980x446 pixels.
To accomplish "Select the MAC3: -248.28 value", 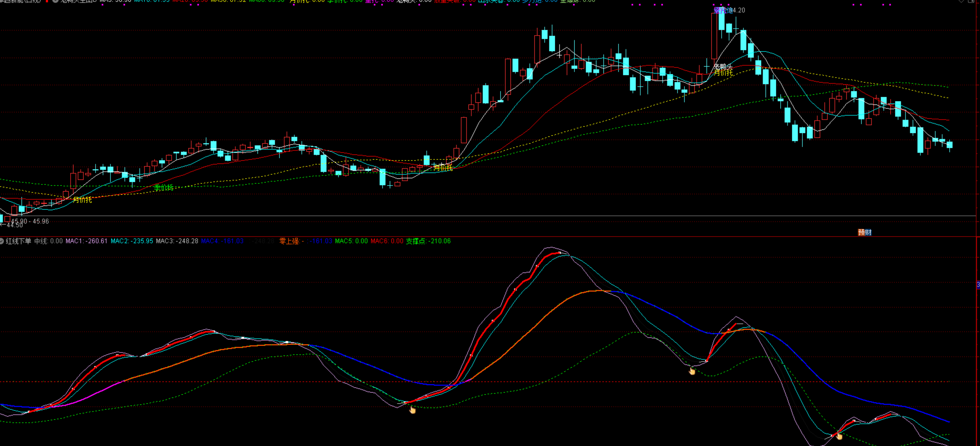I will 177,241.
